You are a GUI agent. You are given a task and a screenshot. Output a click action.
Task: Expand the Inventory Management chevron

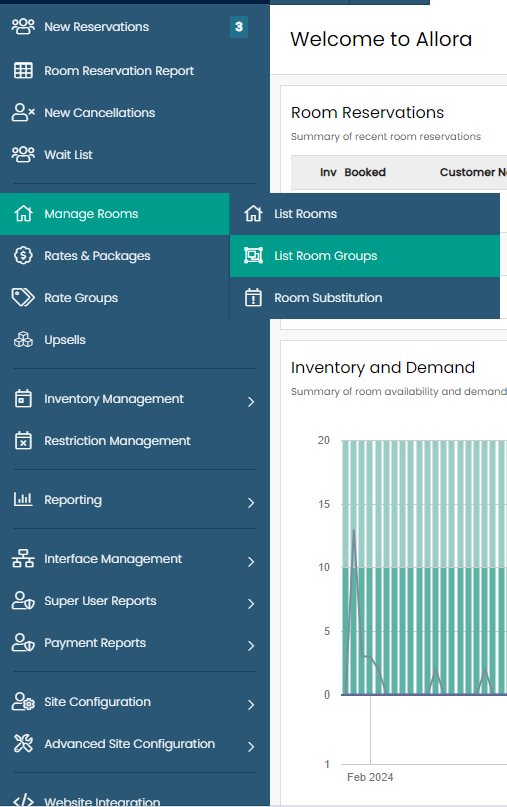251,401
